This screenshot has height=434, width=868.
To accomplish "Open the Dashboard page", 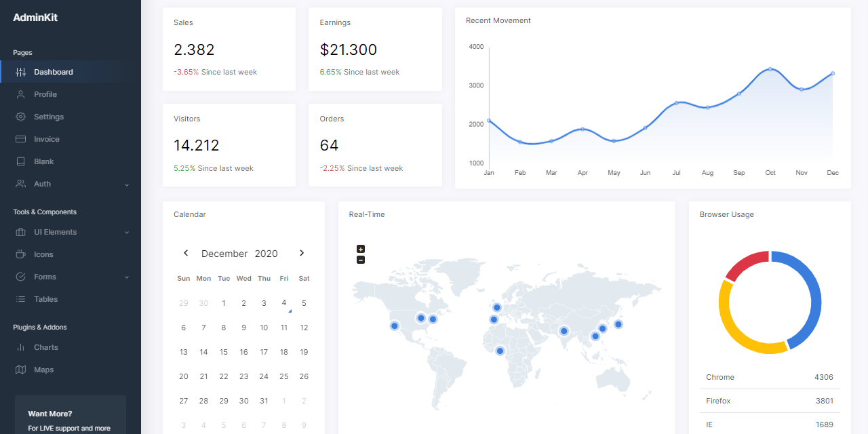I will tap(71, 72).
